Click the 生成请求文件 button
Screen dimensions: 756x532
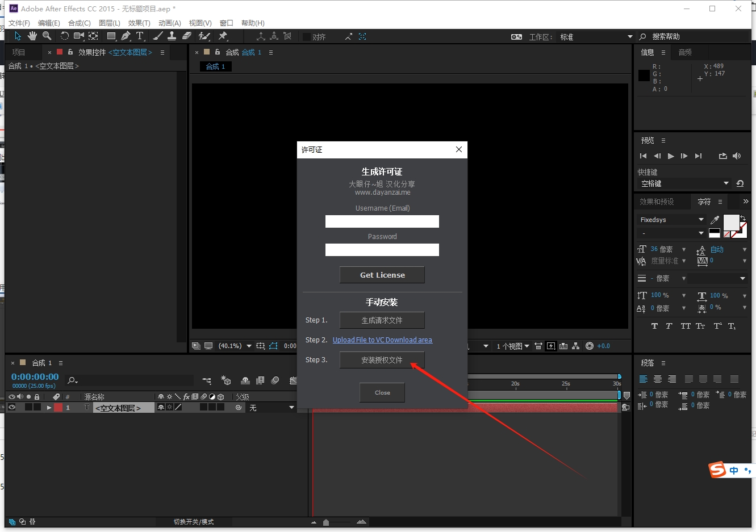pos(382,320)
